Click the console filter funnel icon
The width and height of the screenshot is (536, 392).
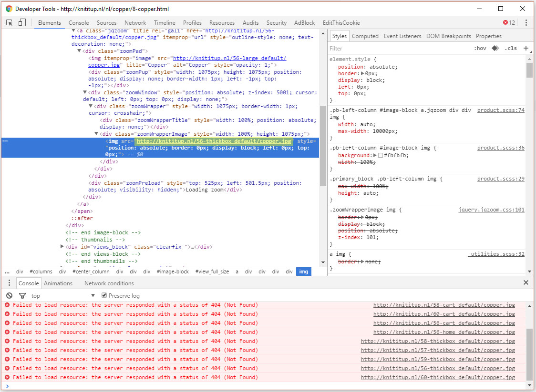coord(22,296)
